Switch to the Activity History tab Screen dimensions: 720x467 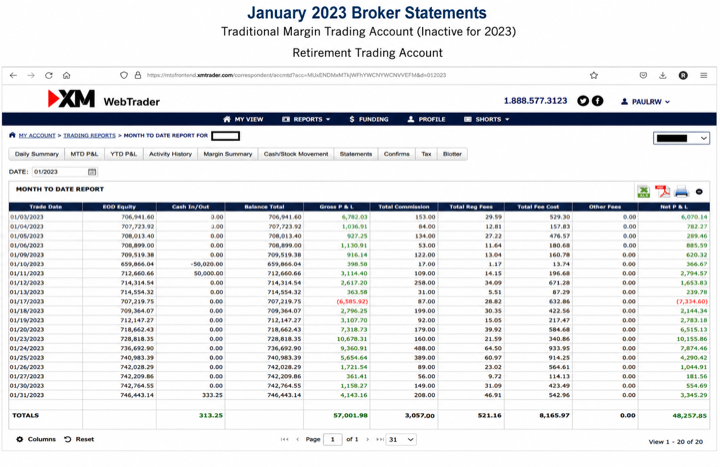pos(170,154)
